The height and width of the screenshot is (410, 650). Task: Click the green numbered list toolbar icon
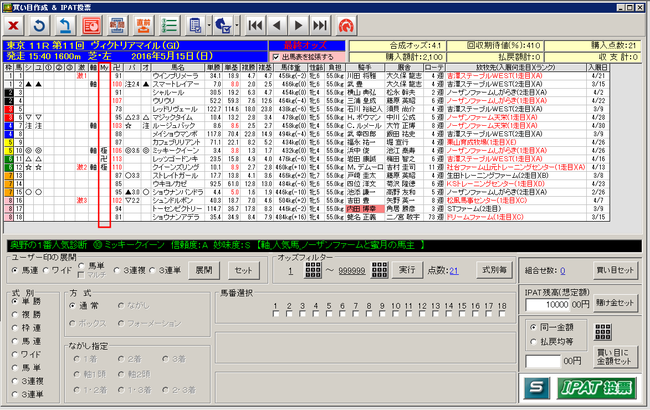click(x=169, y=26)
